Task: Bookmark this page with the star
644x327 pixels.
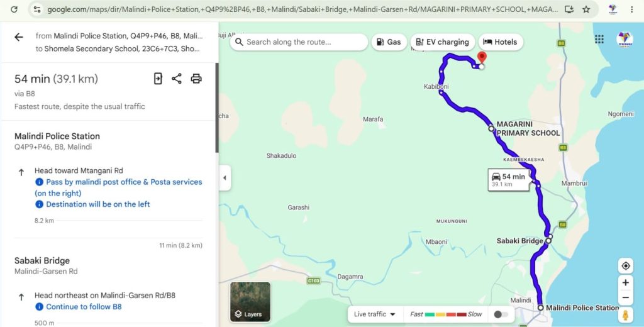Action: pos(586,9)
